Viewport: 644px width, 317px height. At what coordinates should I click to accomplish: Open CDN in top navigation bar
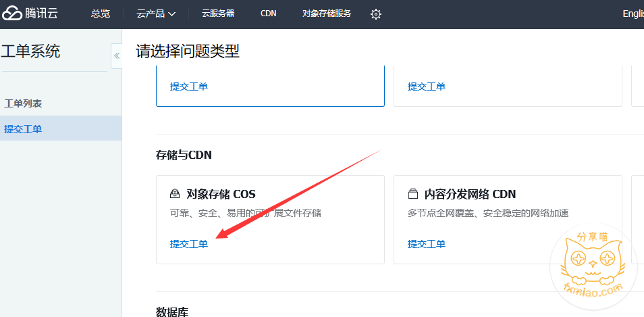pos(268,14)
